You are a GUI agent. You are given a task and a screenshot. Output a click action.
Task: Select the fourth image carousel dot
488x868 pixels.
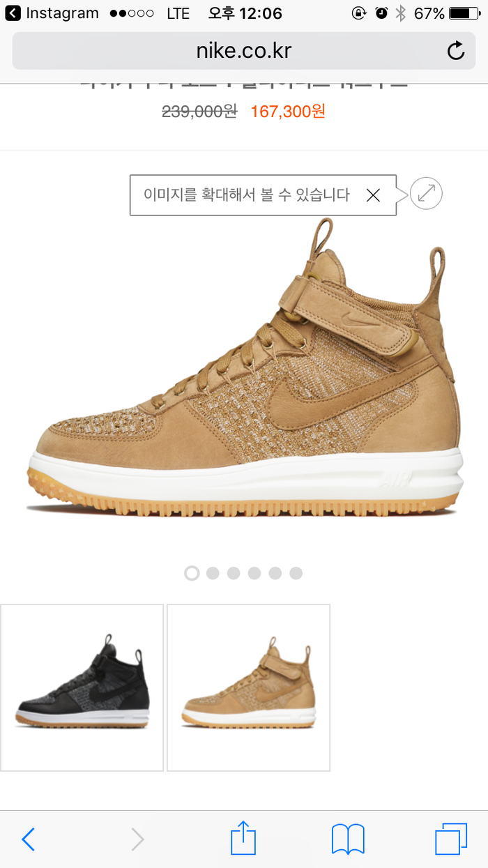pyautogui.click(x=254, y=573)
